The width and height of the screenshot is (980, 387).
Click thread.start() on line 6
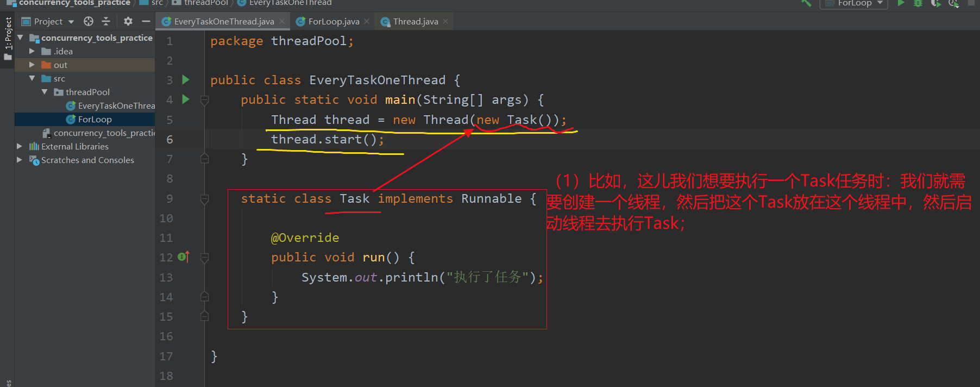click(327, 140)
